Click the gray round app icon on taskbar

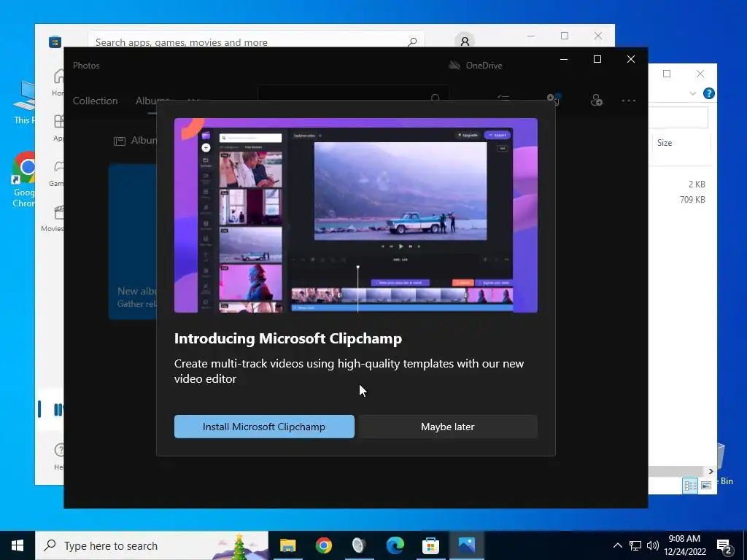coord(359,545)
